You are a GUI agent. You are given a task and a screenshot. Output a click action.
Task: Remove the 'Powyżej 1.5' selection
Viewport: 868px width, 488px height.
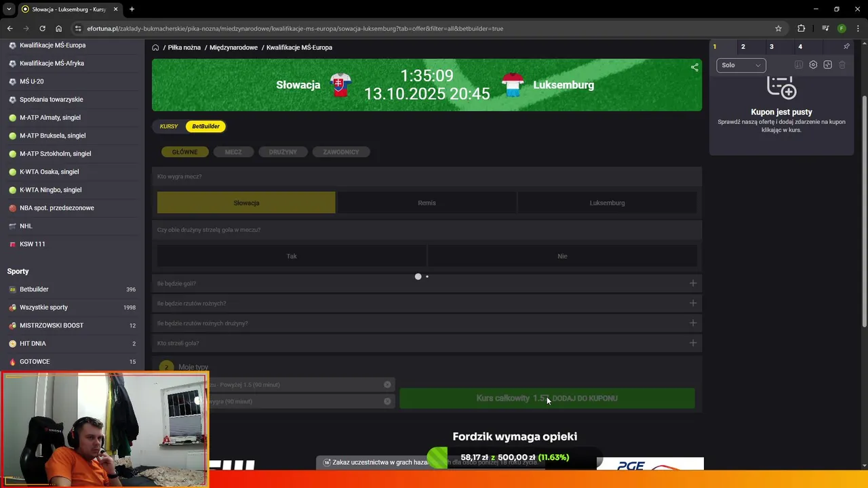point(387,384)
